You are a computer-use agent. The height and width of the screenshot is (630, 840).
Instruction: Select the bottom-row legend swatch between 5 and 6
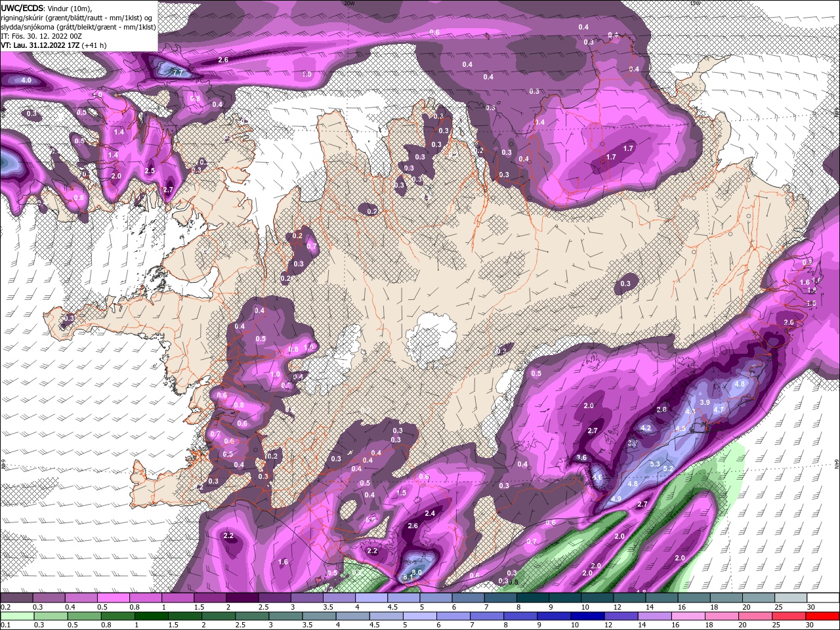[x=421, y=616]
